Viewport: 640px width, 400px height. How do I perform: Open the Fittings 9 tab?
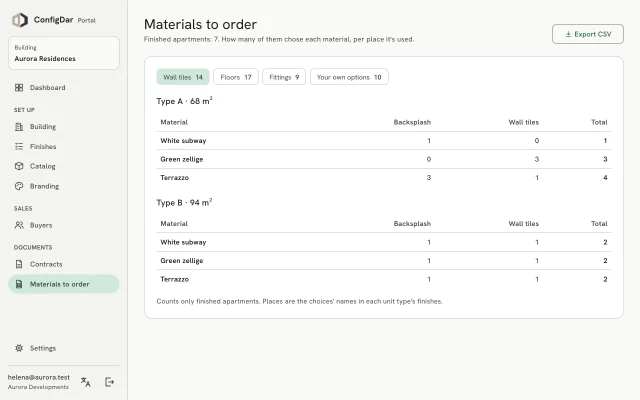[x=284, y=77]
